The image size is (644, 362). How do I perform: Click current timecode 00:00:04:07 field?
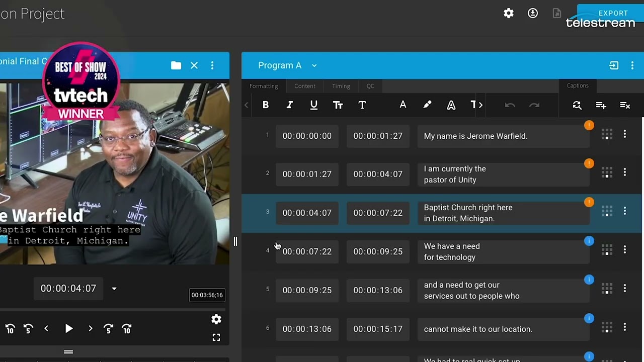(68, 289)
